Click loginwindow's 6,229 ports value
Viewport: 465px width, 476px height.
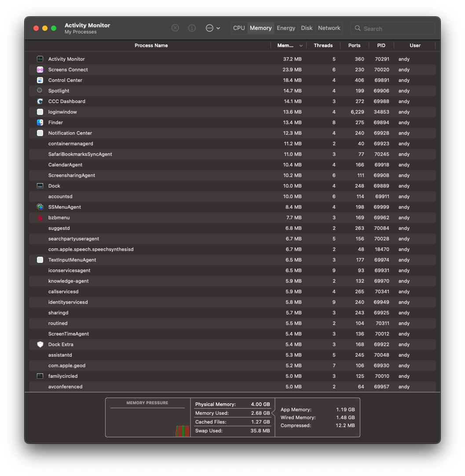coord(357,112)
